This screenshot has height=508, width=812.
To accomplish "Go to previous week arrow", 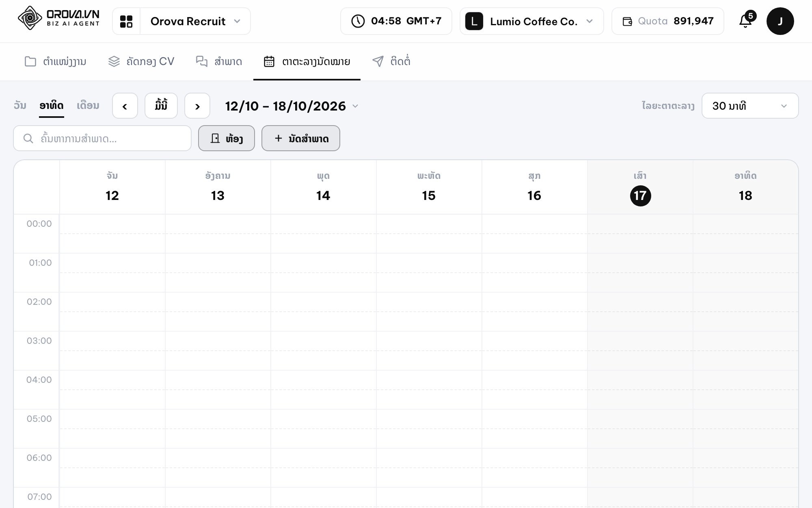I will [x=125, y=106].
